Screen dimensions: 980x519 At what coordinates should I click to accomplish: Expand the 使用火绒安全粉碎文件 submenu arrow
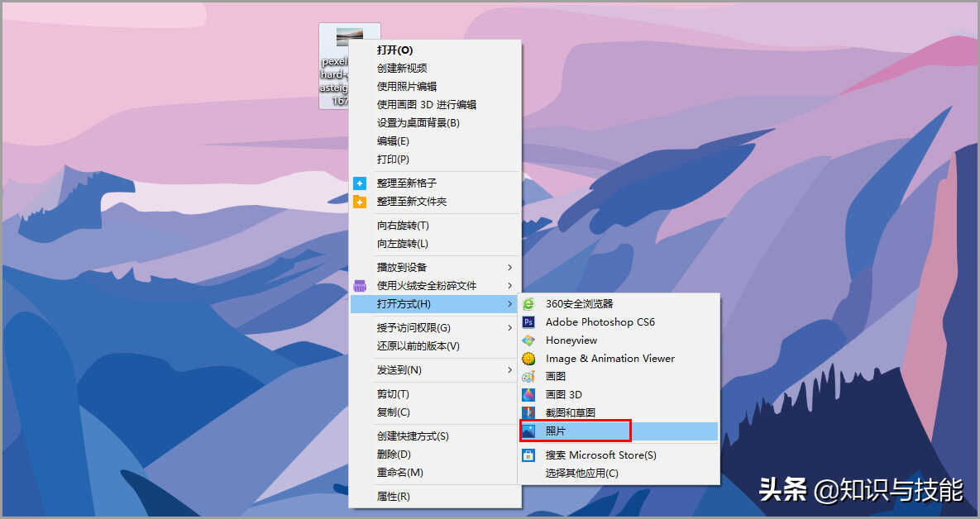(510, 286)
